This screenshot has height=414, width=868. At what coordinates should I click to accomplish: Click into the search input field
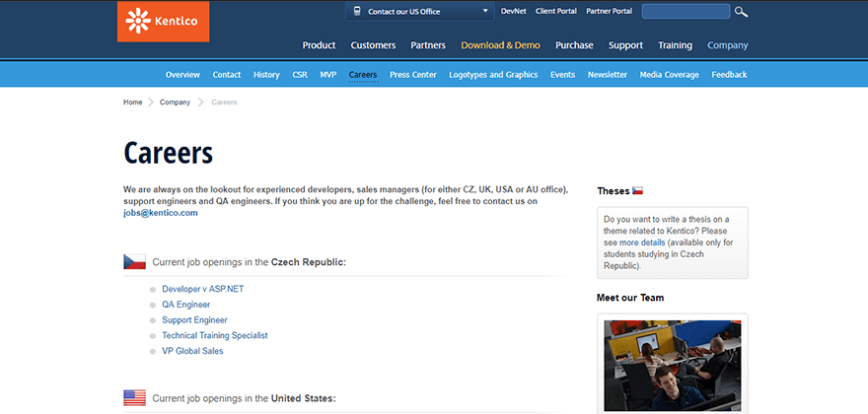(686, 12)
